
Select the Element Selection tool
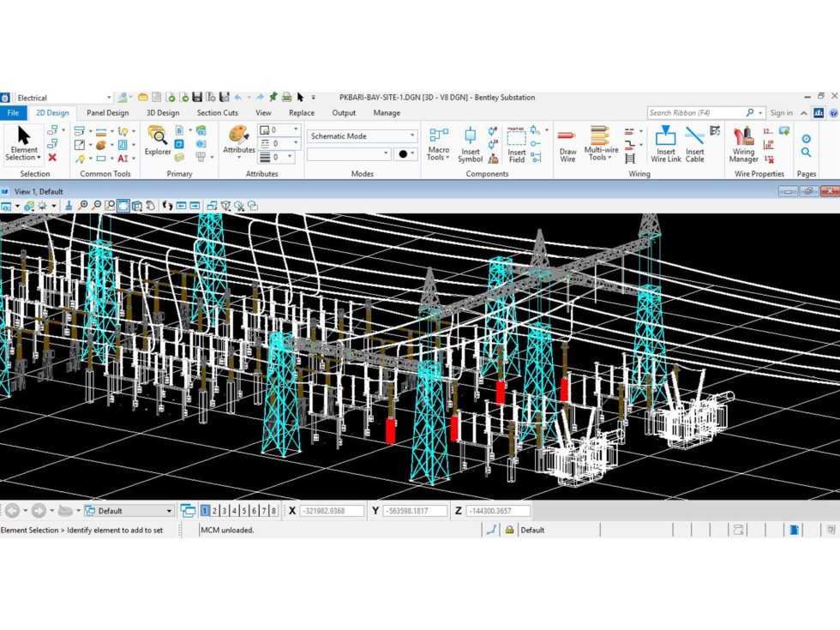(x=23, y=142)
